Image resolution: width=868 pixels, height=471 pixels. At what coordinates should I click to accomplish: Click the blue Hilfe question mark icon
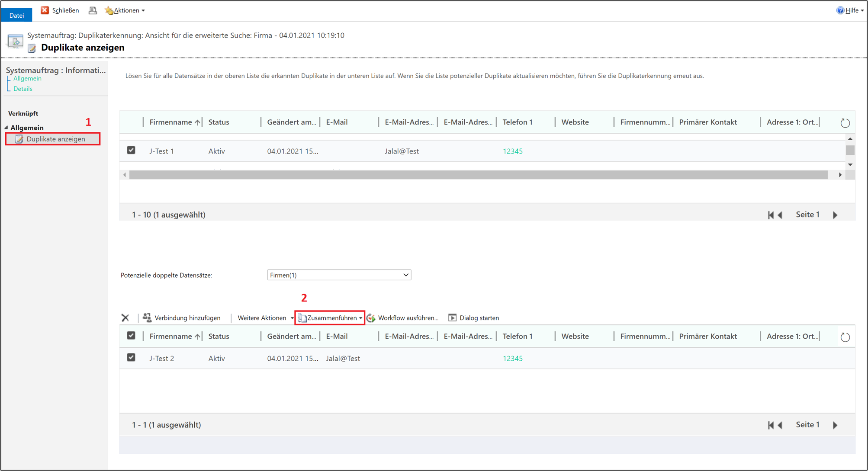click(840, 10)
